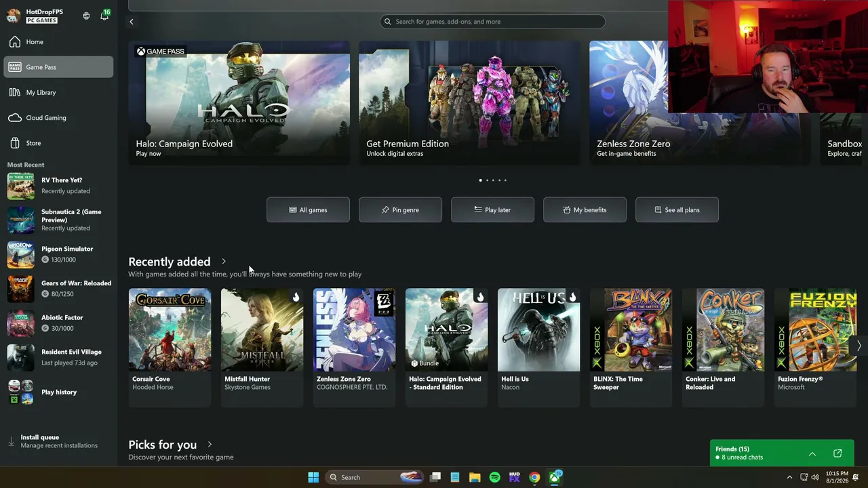Select Game Pass in the sidebar
Image resolution: width=868 pixels, height=488 pixels.
tap(58, 67)
